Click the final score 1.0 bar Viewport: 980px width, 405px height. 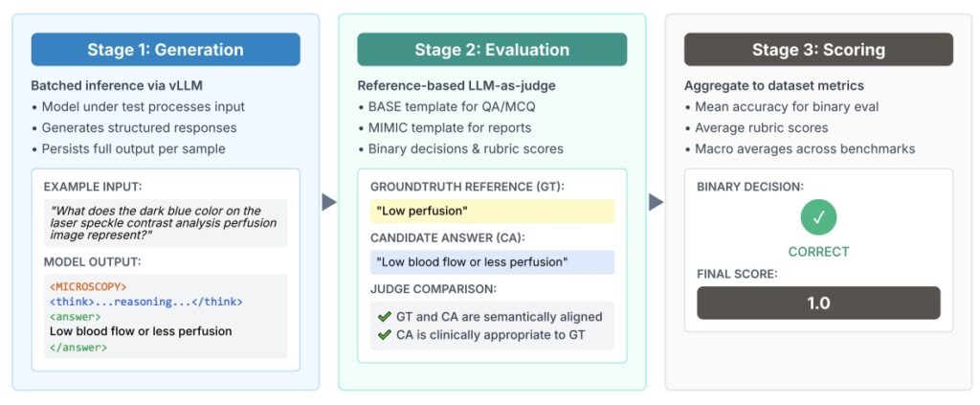coord(818,303)
